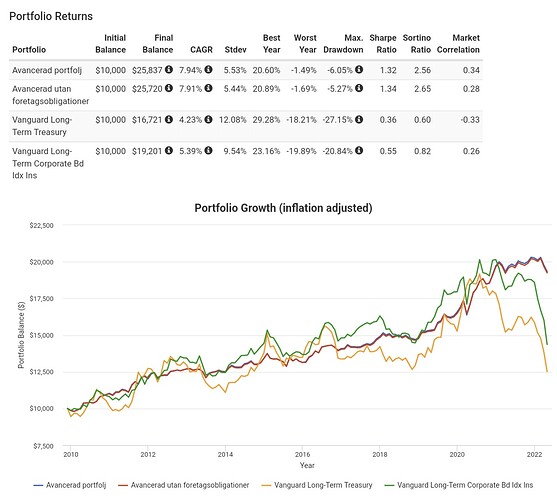
Task: Click the Initial Balance column header
Action: pos(110,44)
